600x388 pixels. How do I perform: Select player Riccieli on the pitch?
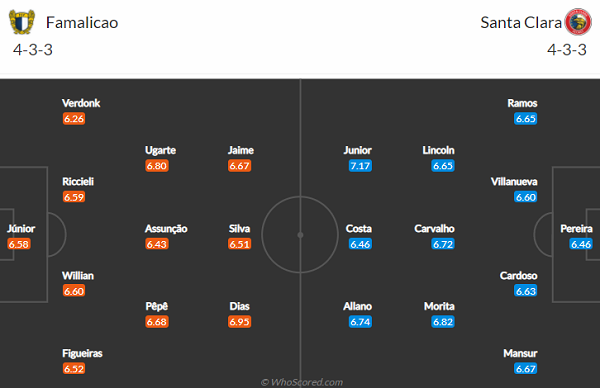tap(78, 181)
